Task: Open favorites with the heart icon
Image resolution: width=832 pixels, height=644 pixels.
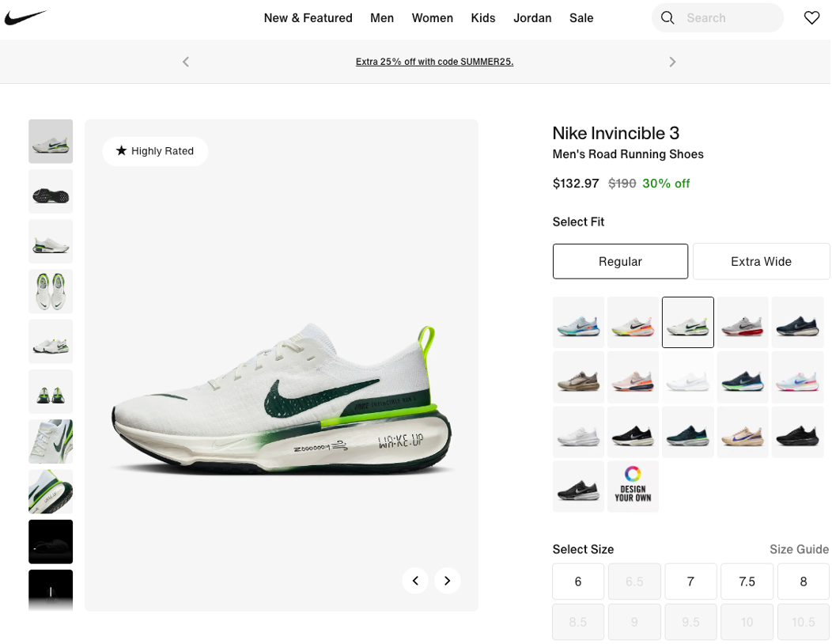Action: point(811,18)
